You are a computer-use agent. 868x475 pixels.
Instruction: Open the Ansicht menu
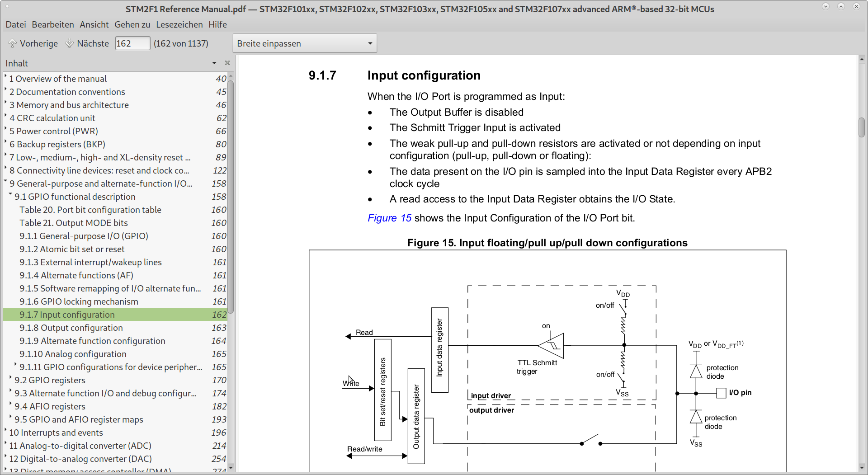94,24
